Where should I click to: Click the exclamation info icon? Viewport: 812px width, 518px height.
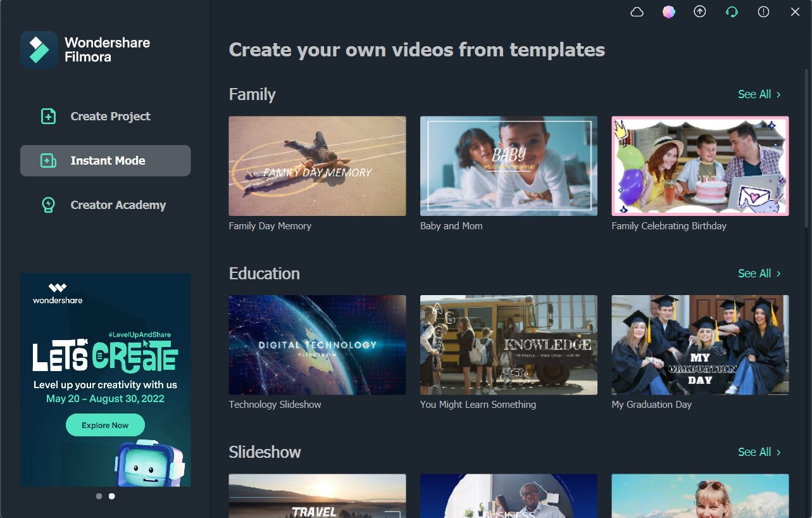click(764, 12)
